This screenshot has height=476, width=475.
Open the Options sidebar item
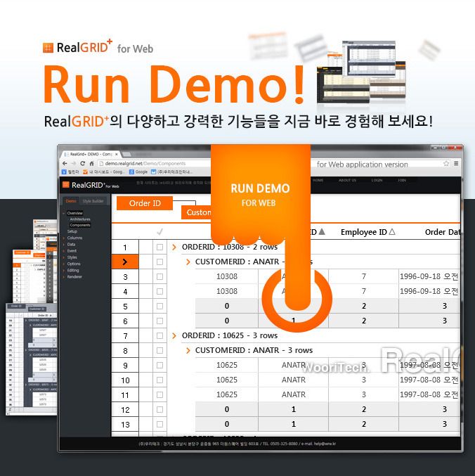tap(74, 264)
